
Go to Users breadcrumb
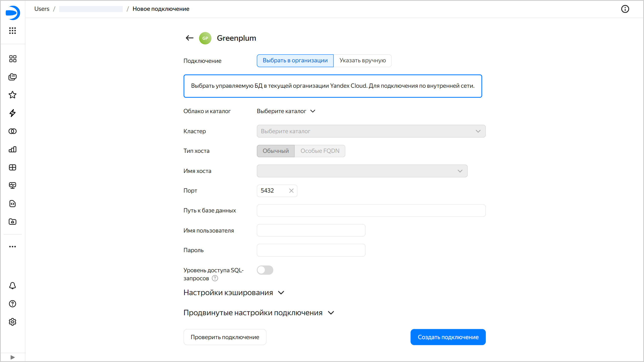42,9
